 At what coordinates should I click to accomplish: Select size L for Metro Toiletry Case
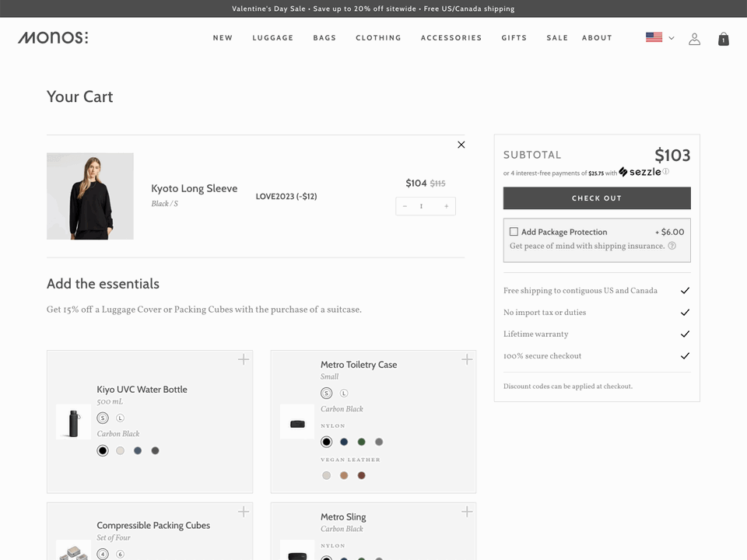click(343, 394)
